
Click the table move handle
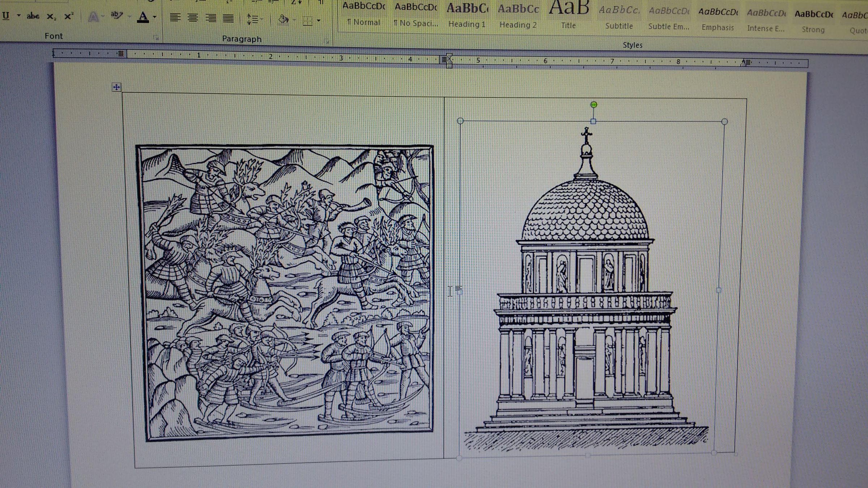(x=116, y=87)
